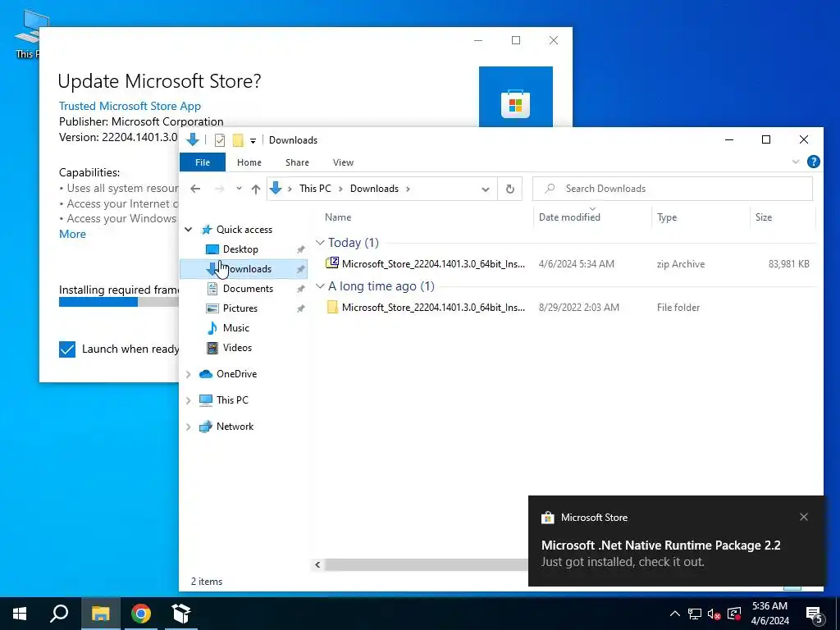The height and width of the screenshot is (630, 840).
Task: Click the horizontal scrollbar left arrow
Action: click(x=317, y=564)
